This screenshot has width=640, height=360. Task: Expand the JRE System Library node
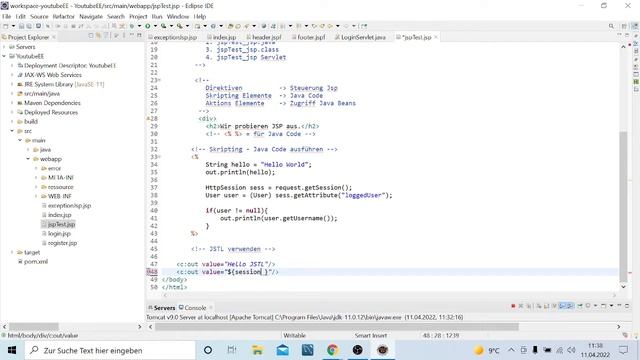point(12,84)
